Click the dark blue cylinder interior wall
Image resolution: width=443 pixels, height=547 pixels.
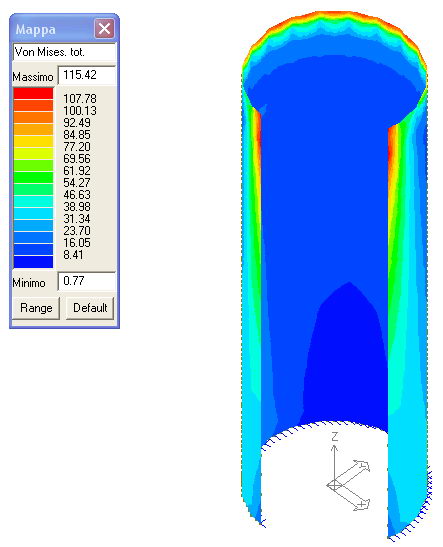pos(324,209)
